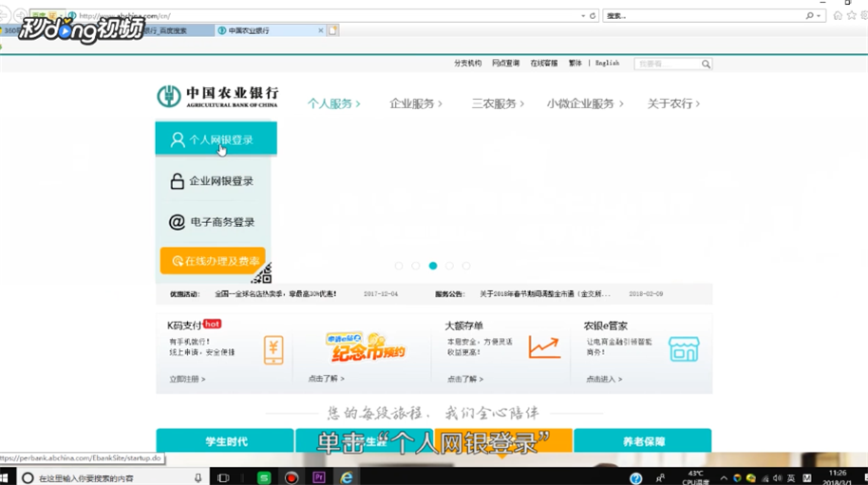Click the magnifier icon in the site search box
868x485 pixels.
(706, 65)
